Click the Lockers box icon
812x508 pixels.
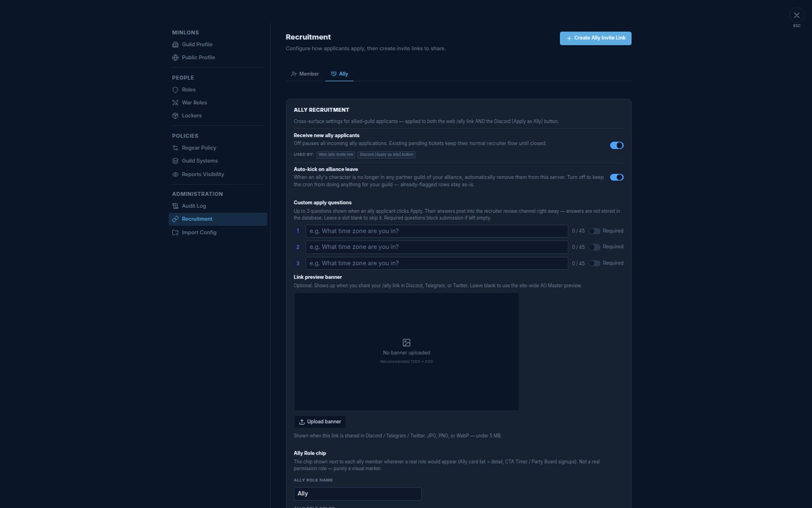[x=175, y=116]
